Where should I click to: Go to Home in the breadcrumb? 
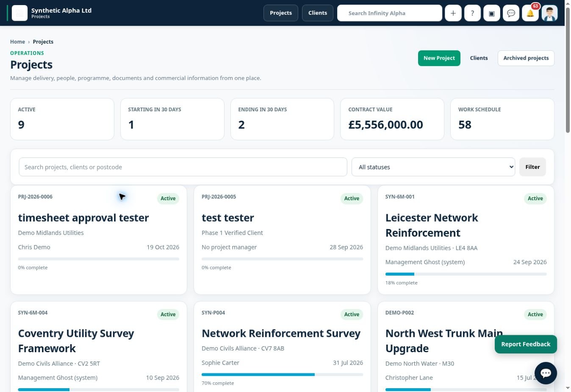pos(17,42)
